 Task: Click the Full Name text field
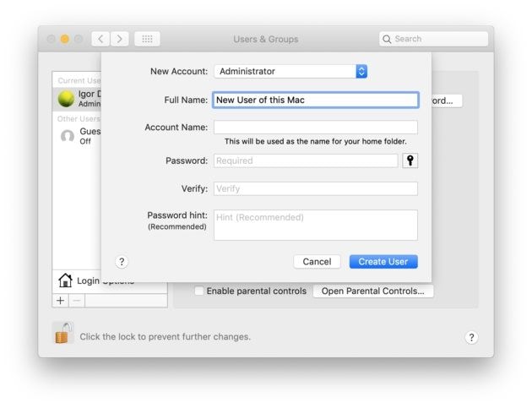(x=316, y=100)
